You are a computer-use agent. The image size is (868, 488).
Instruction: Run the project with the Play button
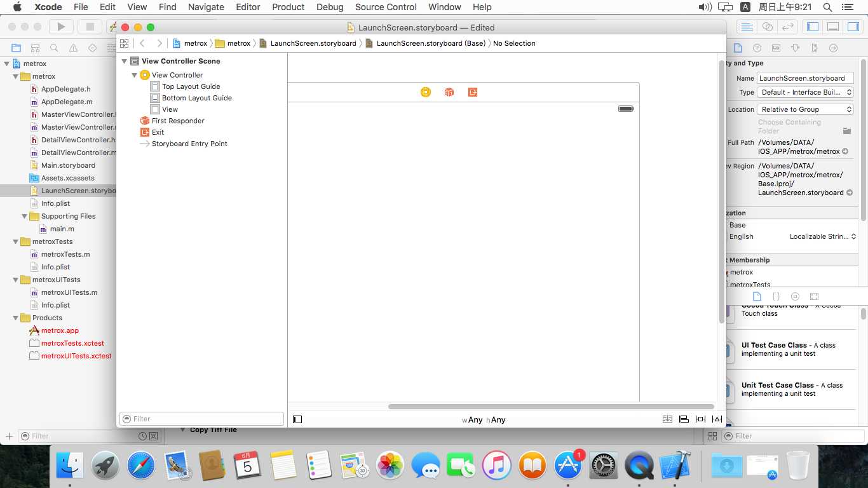[61, 27]
